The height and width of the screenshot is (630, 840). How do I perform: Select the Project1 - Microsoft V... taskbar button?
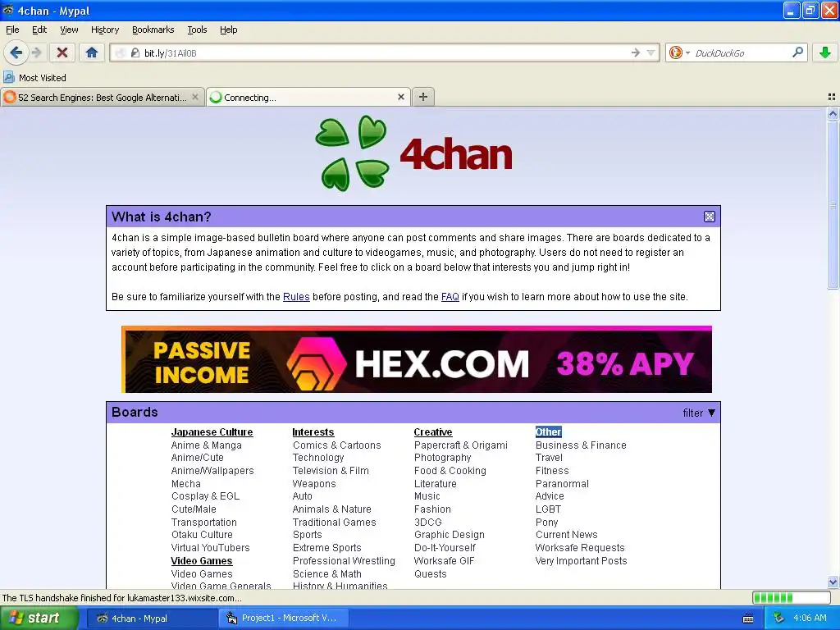pos(285,619)
